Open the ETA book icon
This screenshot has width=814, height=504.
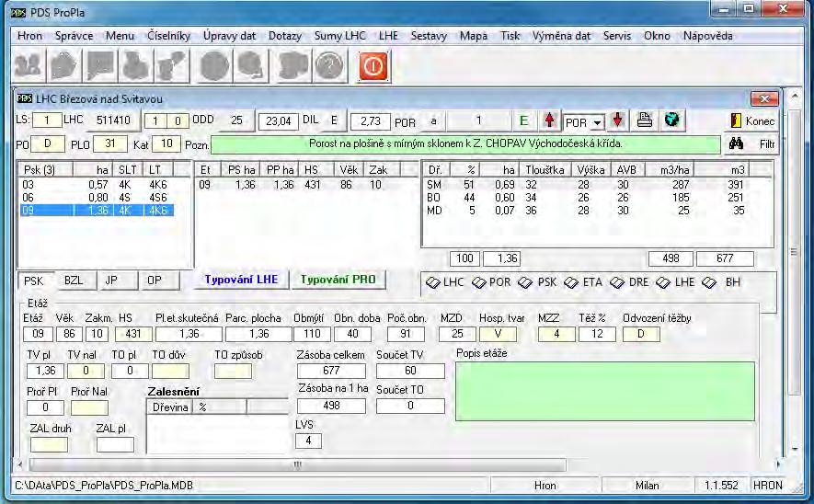[x=583, y=282]
